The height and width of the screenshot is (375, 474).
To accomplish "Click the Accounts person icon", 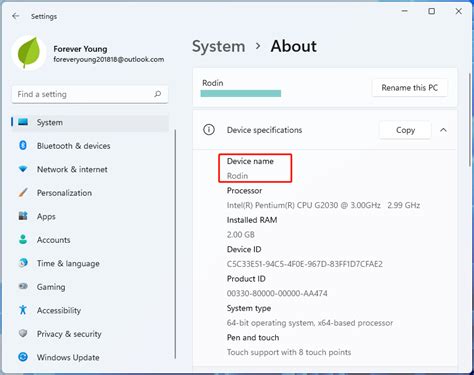I will (x=23, y=239).
